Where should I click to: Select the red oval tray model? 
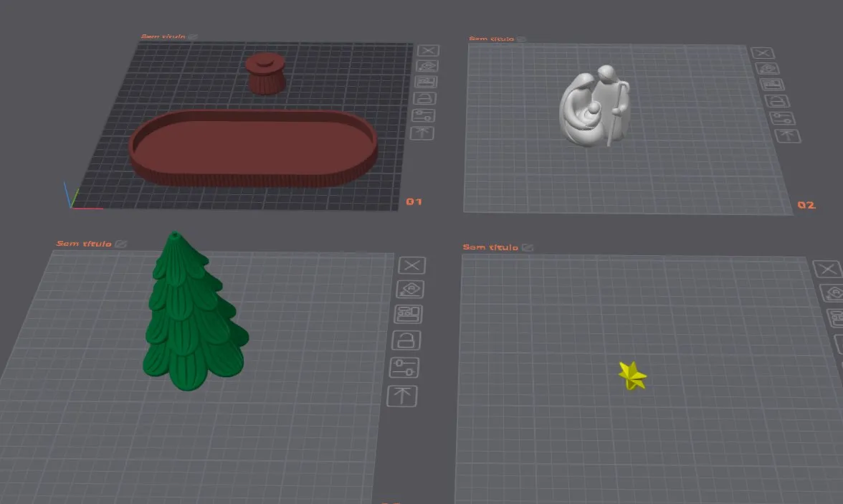(252, 148)
